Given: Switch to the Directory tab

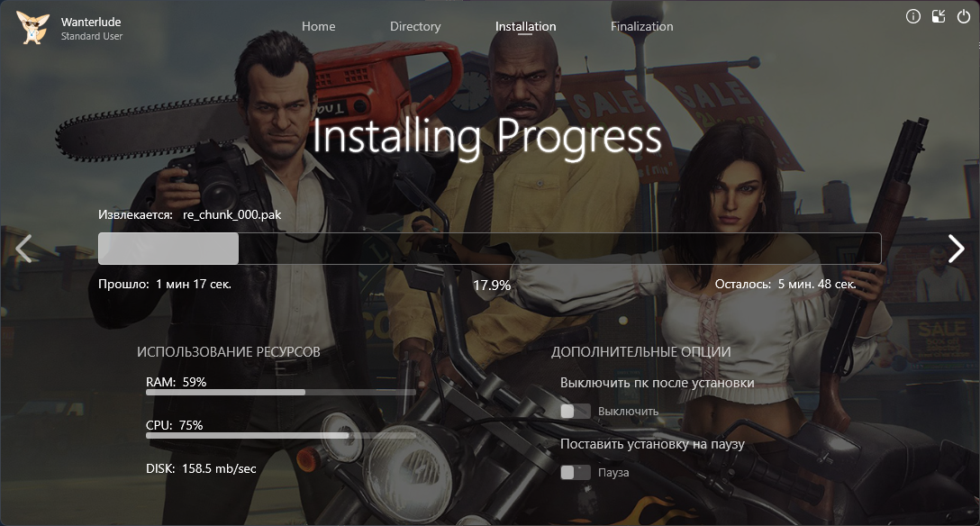Looking at the screenshot, I should (x=415, y=26).
